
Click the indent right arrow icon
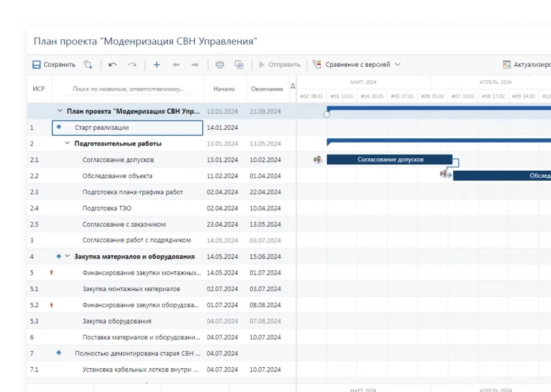[x=195, y=65]
